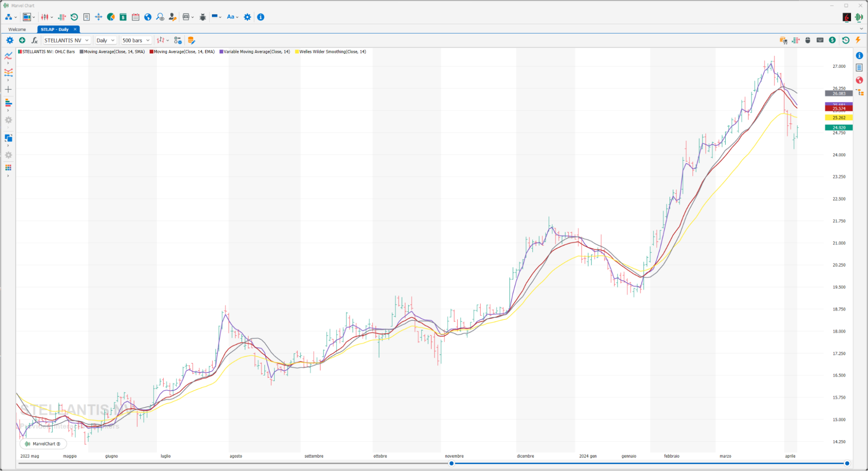Click the window layout panels icon
The width and height of the screenshot is (868, 471).
click(x=26, y=17)
